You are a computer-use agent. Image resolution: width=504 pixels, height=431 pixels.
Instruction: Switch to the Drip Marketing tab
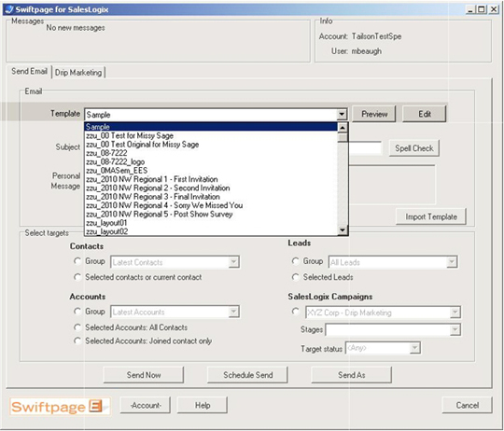point(78,72)
